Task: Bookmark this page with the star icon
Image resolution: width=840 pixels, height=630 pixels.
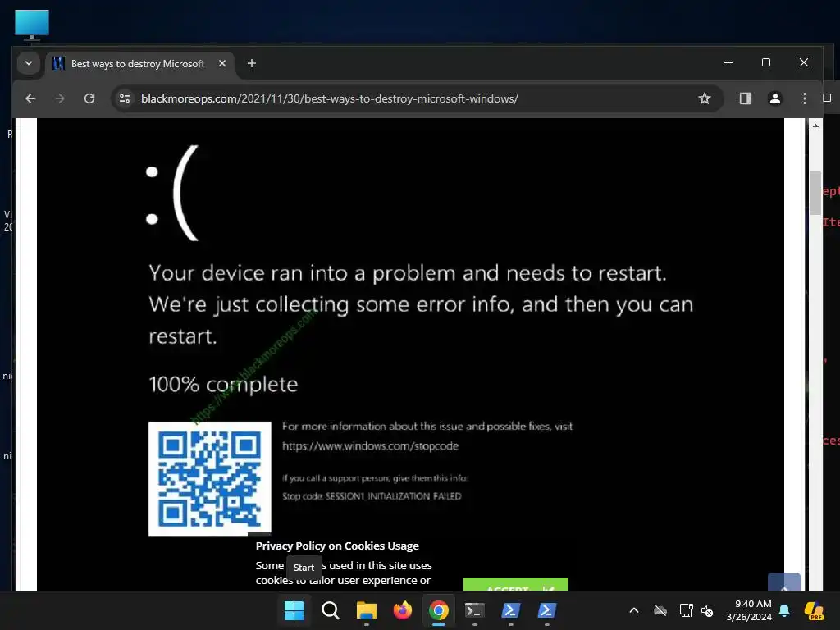Action: 705,98
